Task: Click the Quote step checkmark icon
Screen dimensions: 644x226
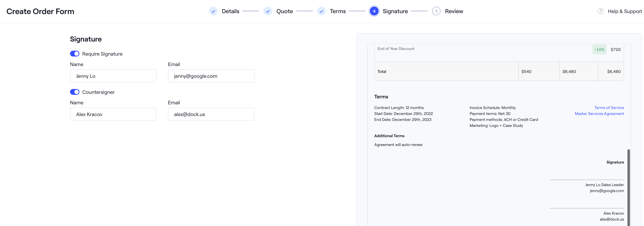Action: click(267, 11)
